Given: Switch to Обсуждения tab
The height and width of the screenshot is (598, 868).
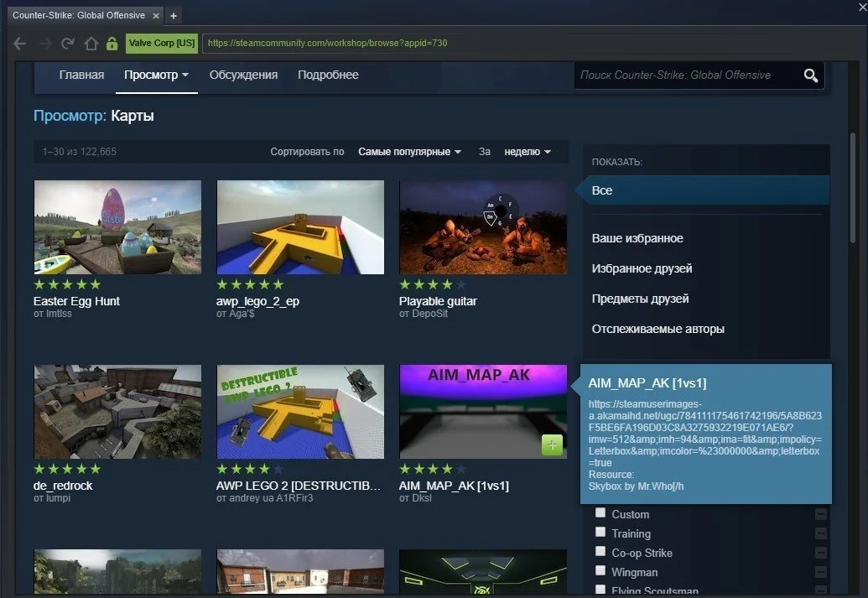Looking at the screenshot, I should click(x=243, y=75).
